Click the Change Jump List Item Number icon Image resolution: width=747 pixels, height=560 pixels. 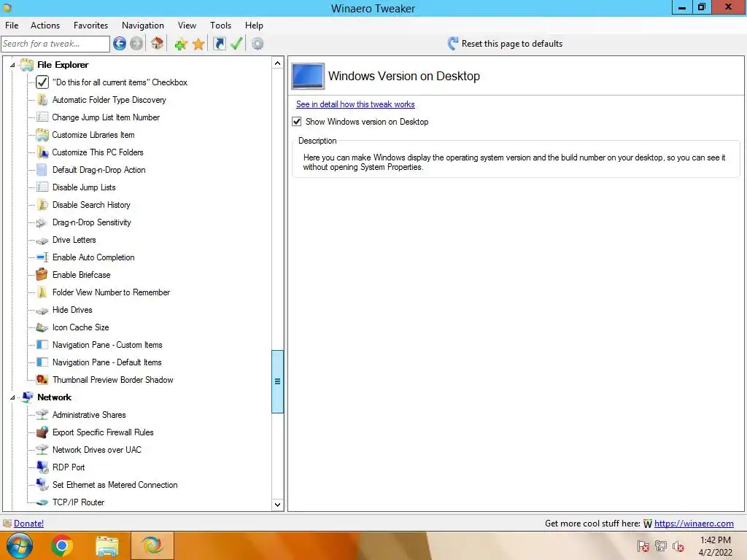(x=42, y=117)
